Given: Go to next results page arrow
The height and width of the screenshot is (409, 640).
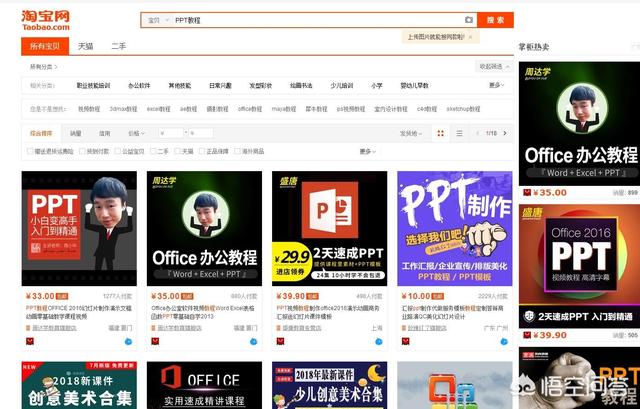Looking at the screenshot, I should 505,133.
